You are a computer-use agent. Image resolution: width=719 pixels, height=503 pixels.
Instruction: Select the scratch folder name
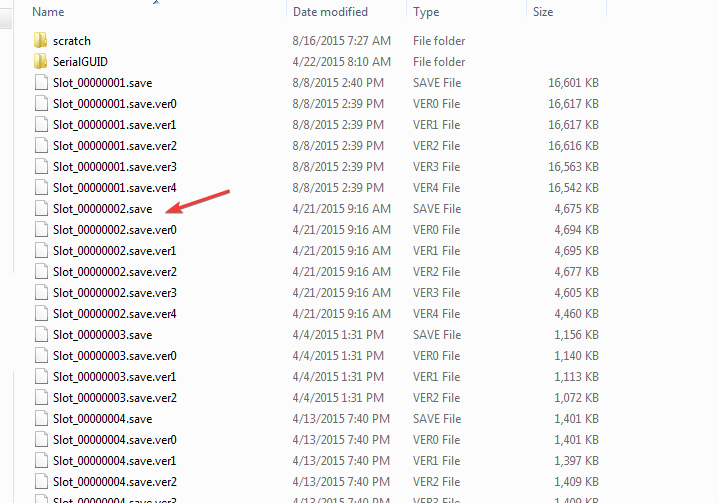(72, 41)
